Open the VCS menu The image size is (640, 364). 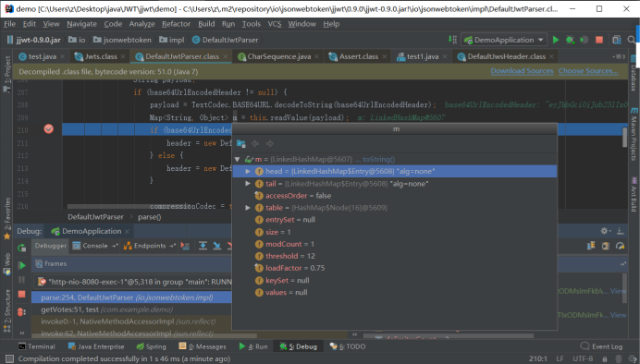point(275,24)
